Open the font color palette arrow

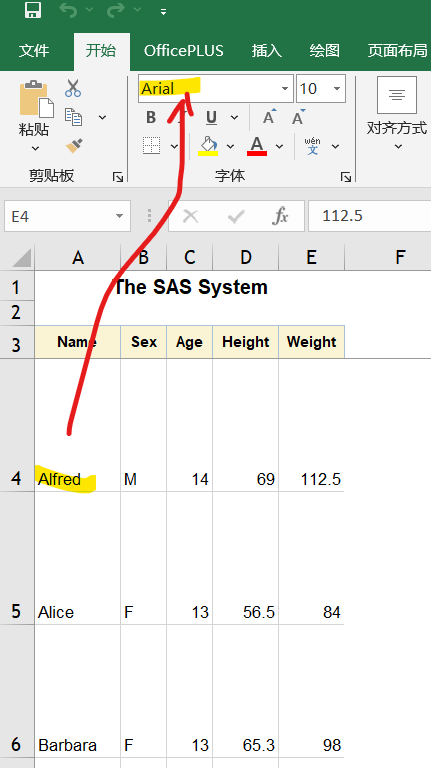pyautogui.click(x=279, y=146)
